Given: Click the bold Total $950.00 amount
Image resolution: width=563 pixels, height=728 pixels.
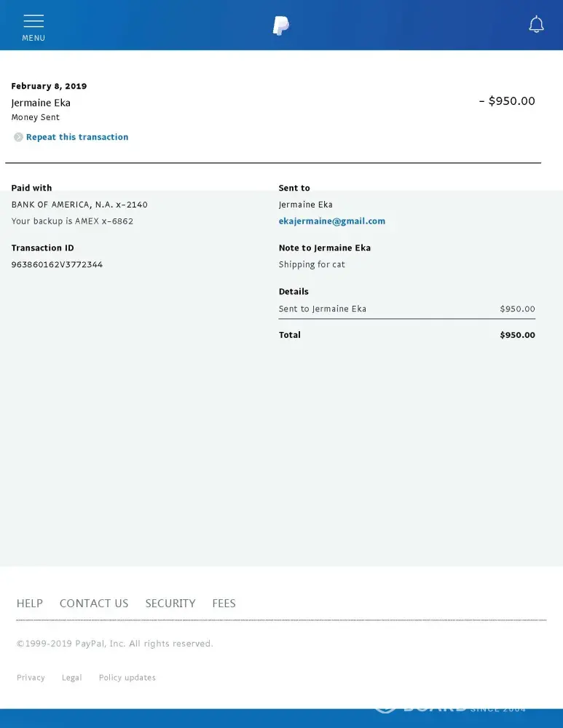Looking at the screenshot, I should coord(517,335).
